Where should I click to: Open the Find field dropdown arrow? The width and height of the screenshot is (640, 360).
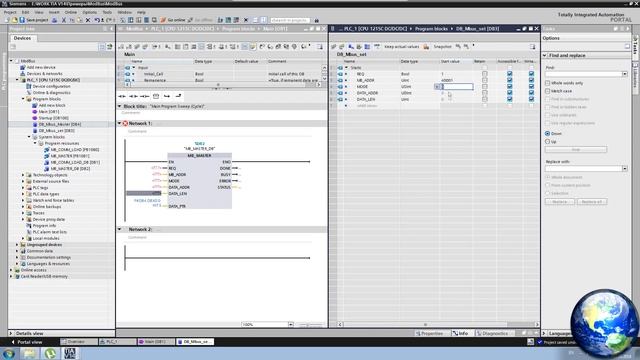pyautogui.click(x=624, y=74)
